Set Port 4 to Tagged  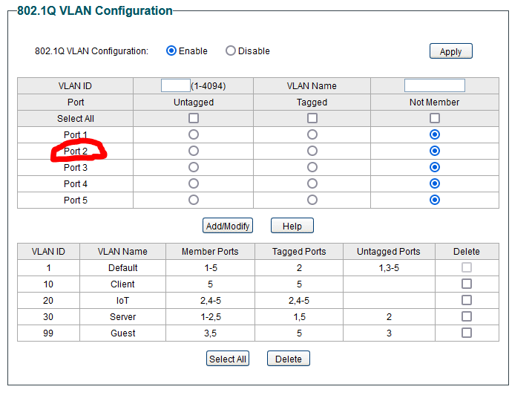point(312,183)
